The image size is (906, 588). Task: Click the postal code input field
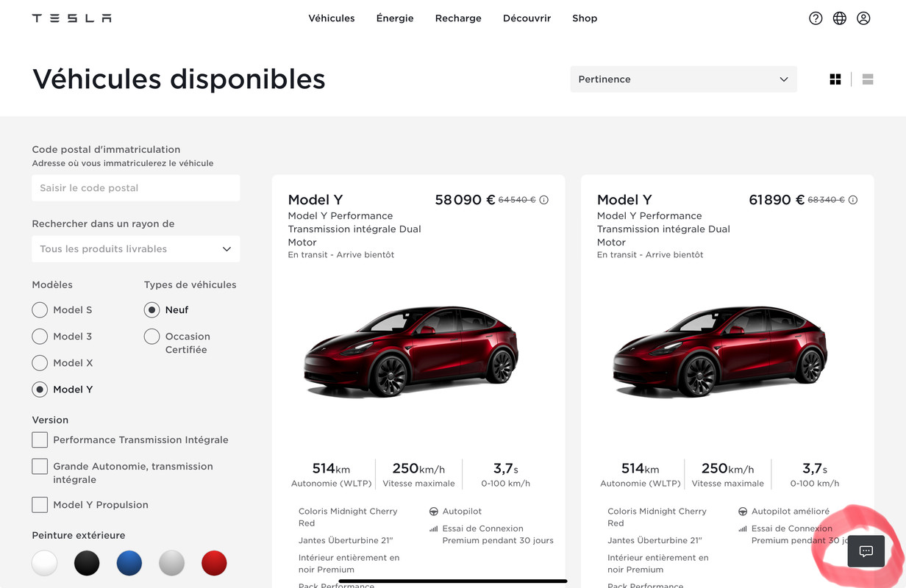pos(136,188)
